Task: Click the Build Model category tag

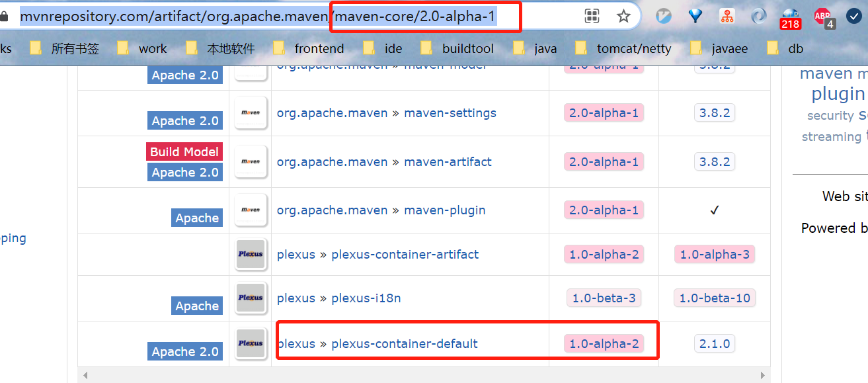Action: [x=184, y=151]
